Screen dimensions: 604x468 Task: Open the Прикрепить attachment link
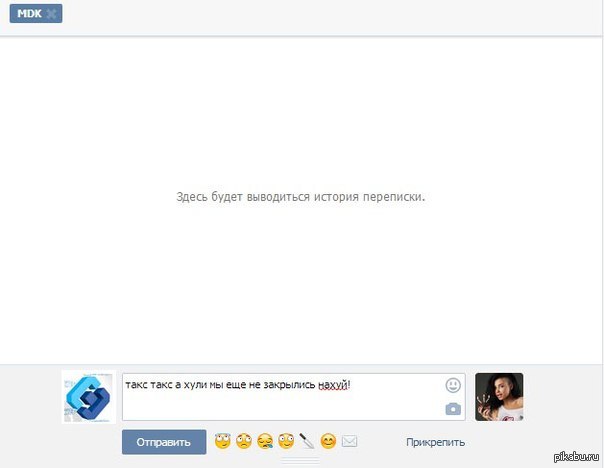pyautogui.click(x=435, y=442)
